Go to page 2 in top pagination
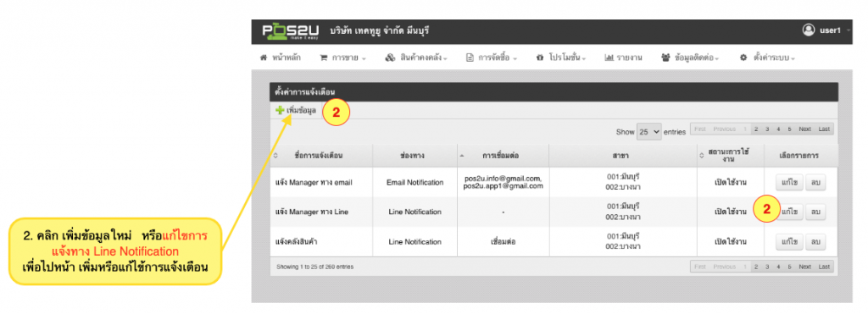Image resolution: width=868 pixels, height=314 pixels. pos(755,129)
